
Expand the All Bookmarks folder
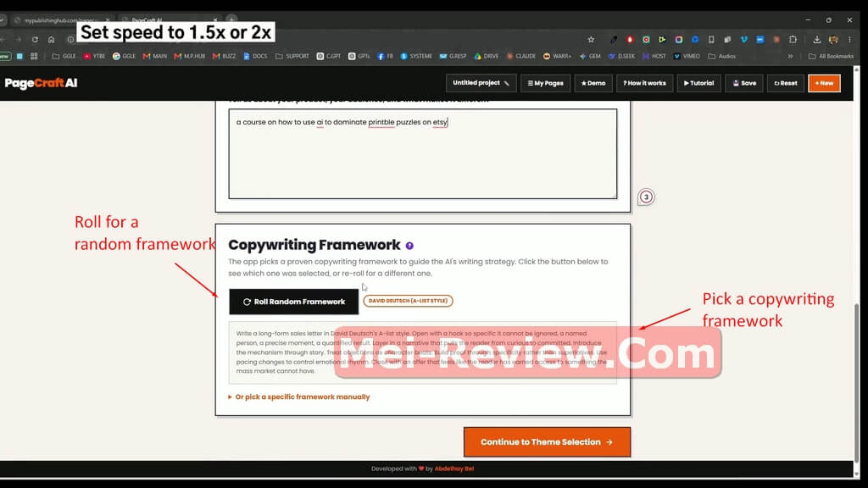831,56
